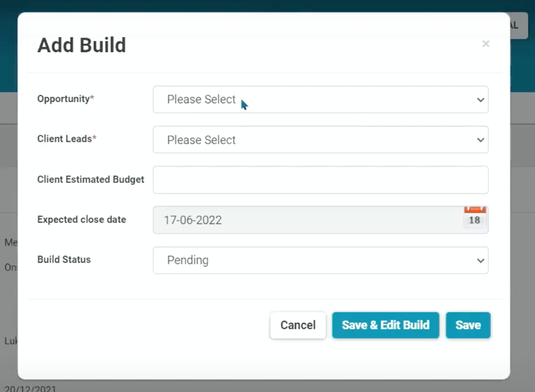The width and height of the screenshot is (535, 392).
Task: Click the Opportunity field label
Action: click(63, 99)
